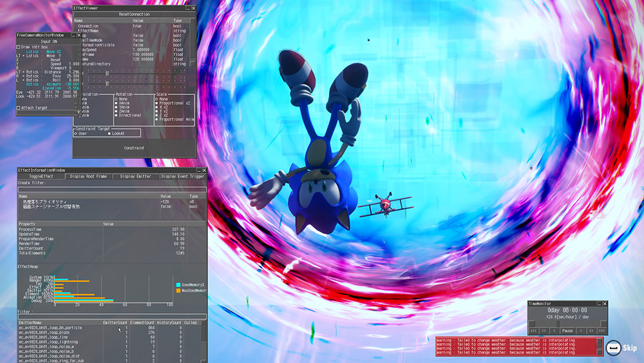Expand the FreeCameraMonitorWindow bottom dropdown arrow

79,113
